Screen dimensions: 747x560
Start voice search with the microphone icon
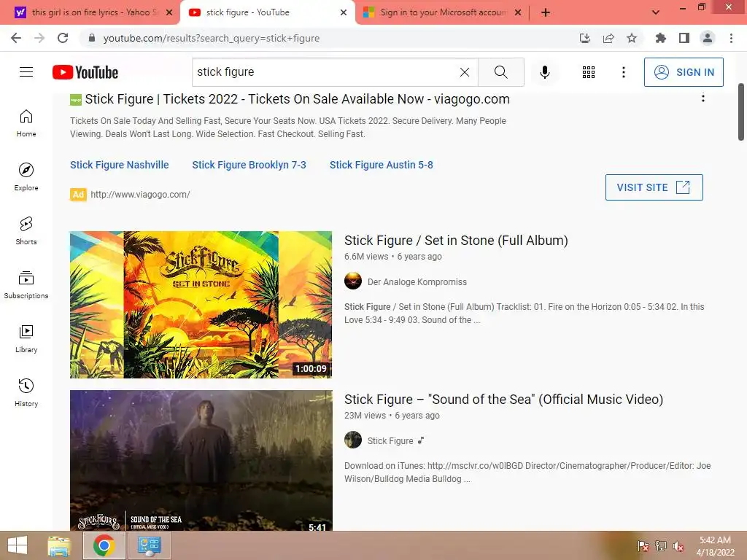pyautogui.click(x=544, y=72)
